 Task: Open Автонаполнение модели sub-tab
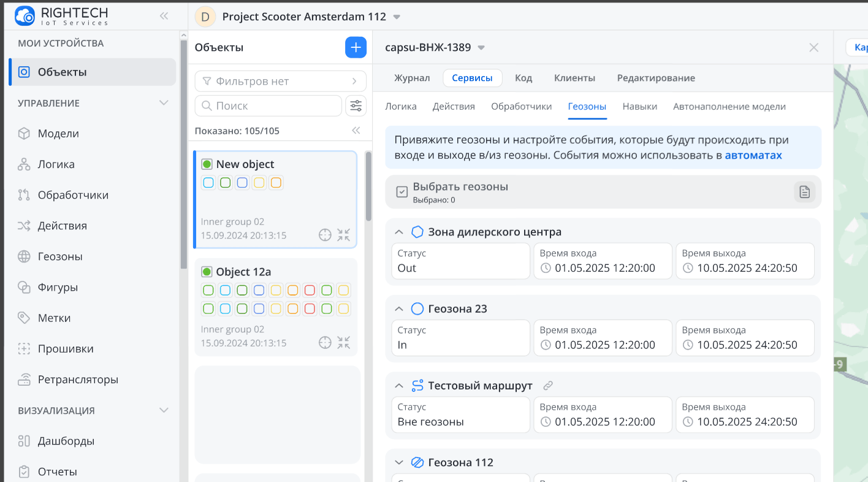(x=729, y=106)
